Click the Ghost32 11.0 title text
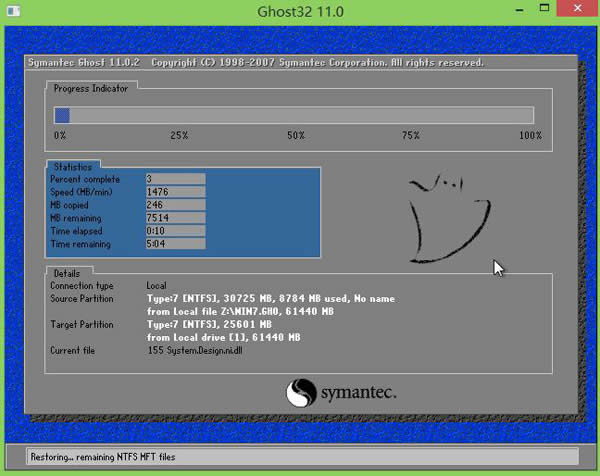Screen dimensions: 600x476 [x=300, y=14]
